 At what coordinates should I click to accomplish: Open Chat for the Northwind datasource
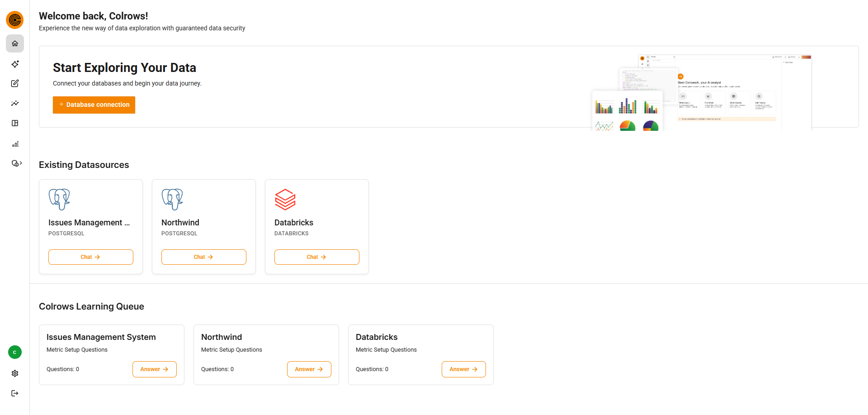[x=203, y=257]
